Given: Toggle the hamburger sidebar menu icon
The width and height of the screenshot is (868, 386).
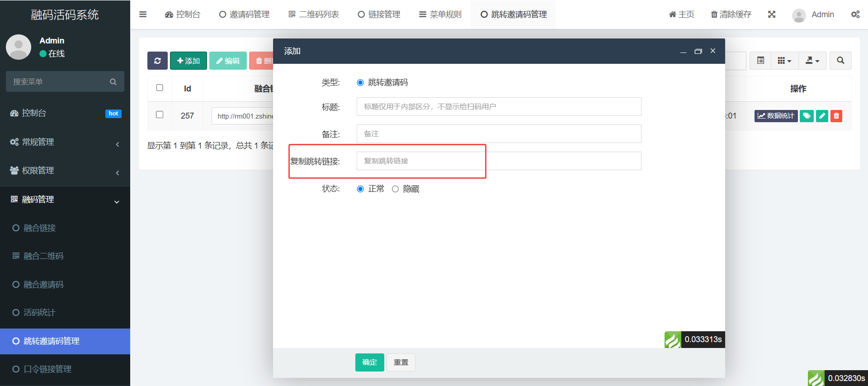Looking at the screenshot, I should (143, 14).
